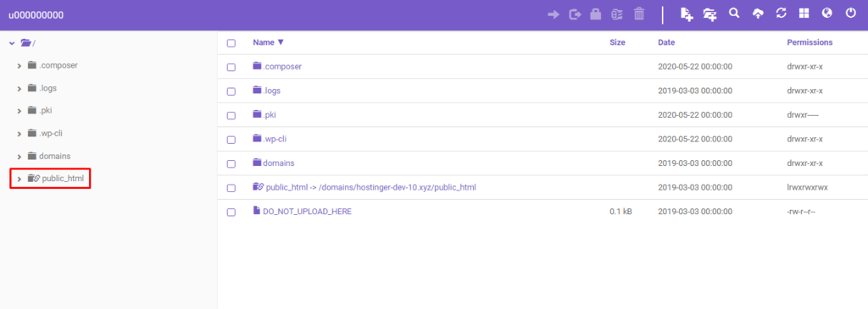Click the drwxr----- permissions of .pki
868x309 pixels.
(x=803, y=115)
